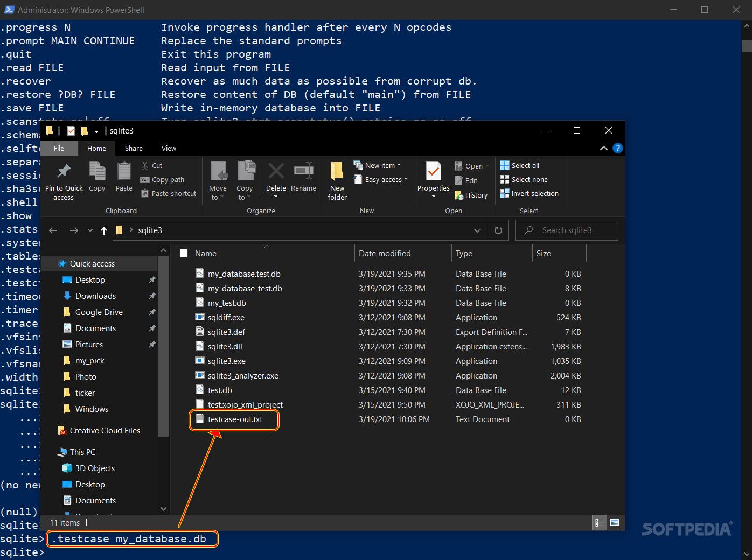Select file my_database.test.db
The height and width of the screenshot is (560, 752).
244,274
